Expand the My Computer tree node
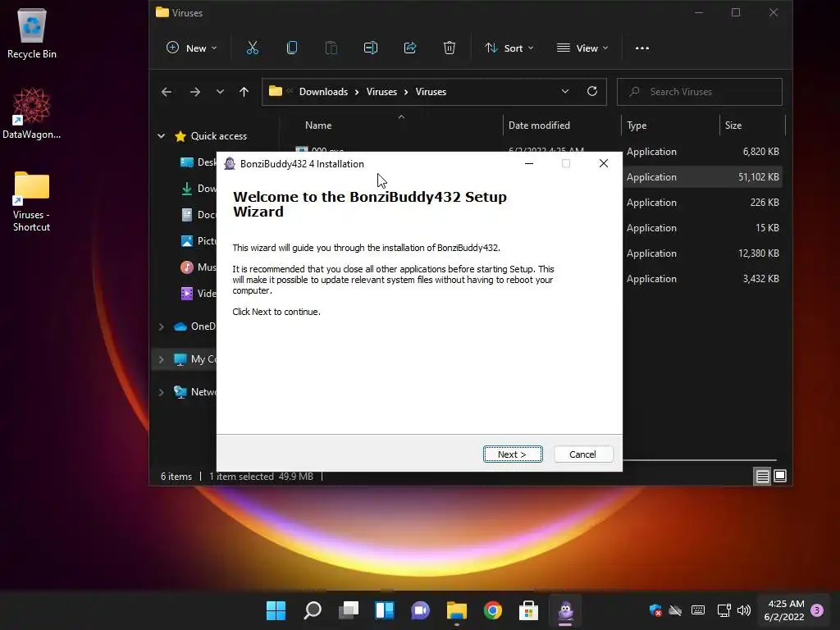The width and height of the screenshot is (840, 630). (x=162, y=359)
